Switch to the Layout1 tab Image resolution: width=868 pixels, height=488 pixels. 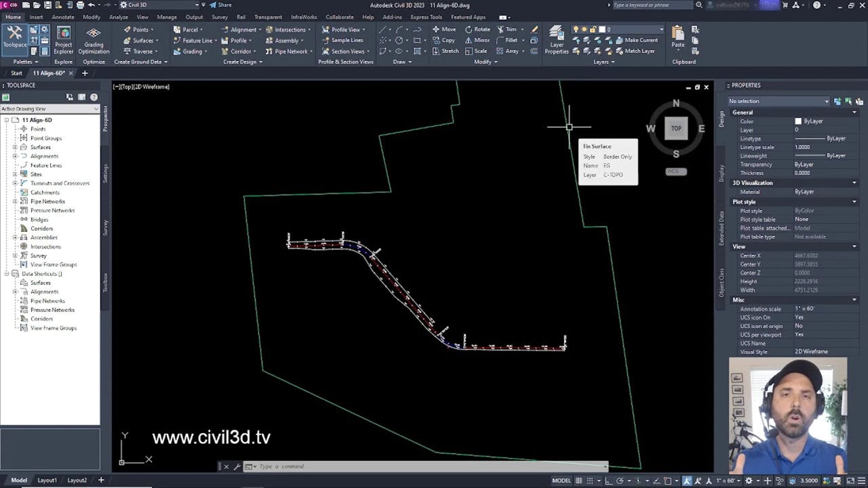pyautogui.click(x=47, y=480)
